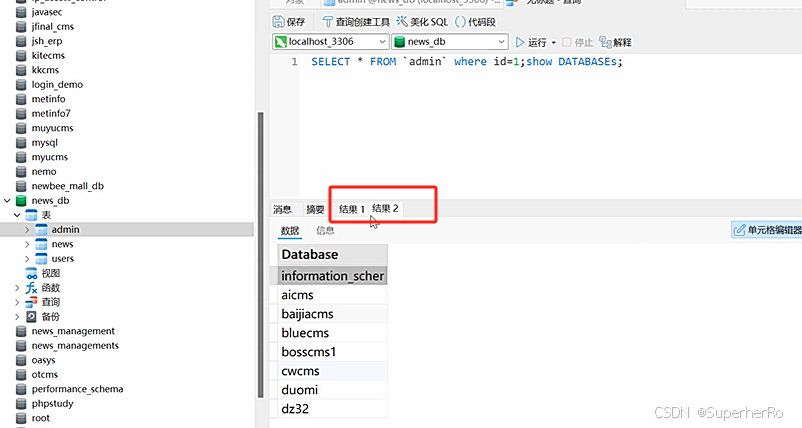Open the news_db database dropdown
Viewport: 802px width, 428px height.
coord(450,41)
